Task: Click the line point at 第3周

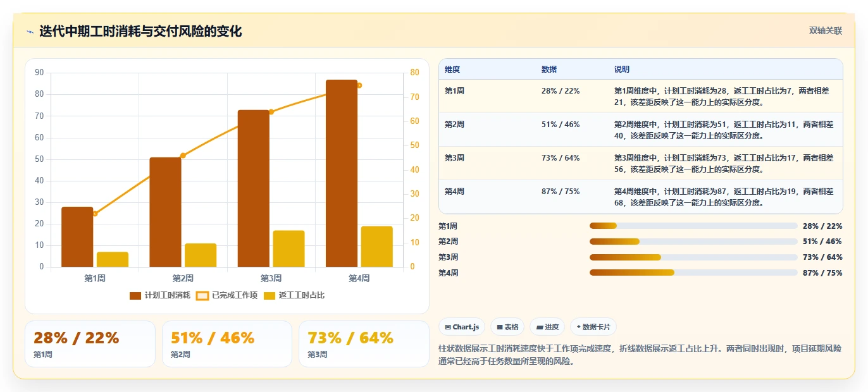Action: click(x=271, y=112)
